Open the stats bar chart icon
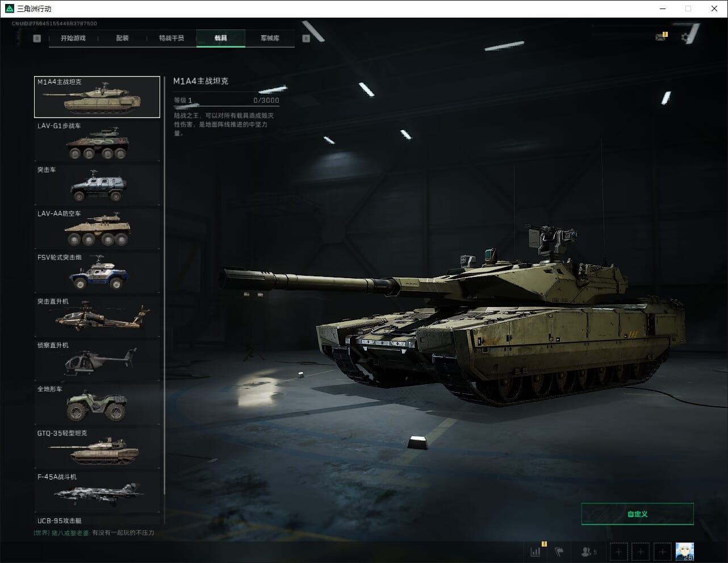The width and height of the screenshot is (728, 563). point(535,551)
